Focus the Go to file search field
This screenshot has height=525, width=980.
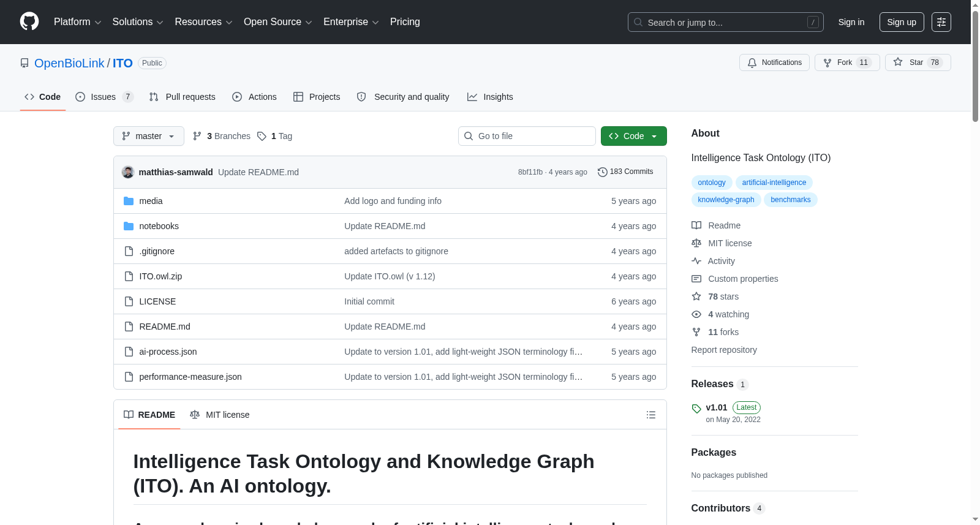[527, 136]
